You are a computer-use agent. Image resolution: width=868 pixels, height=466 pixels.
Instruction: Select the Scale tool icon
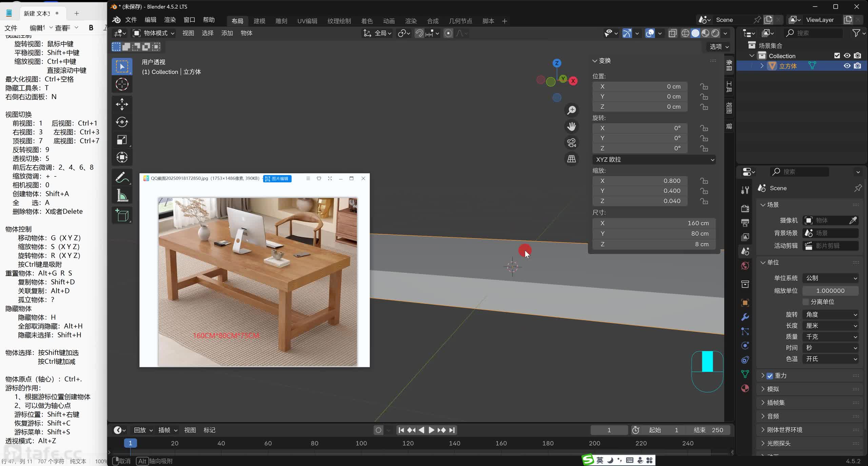122,140
